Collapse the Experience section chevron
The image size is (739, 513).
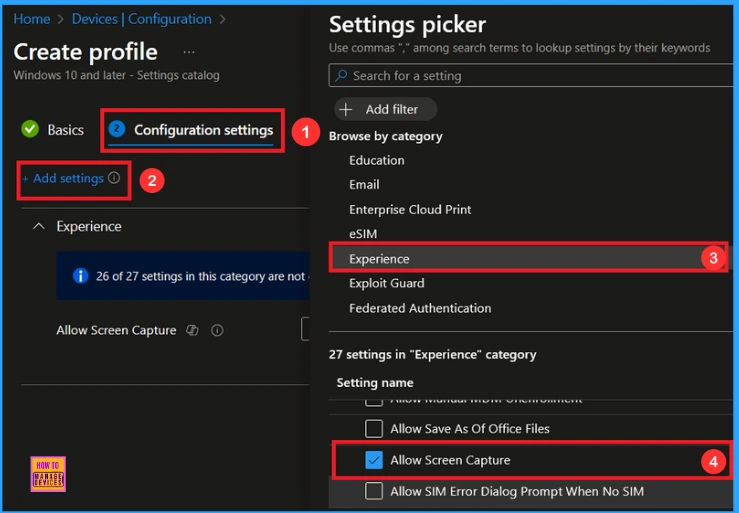tap(39, 226)
